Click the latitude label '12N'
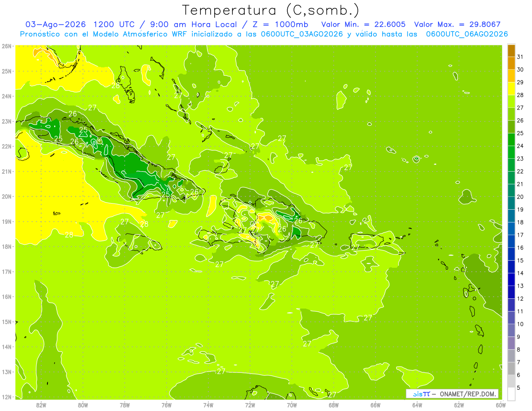This screenshot has height=411, width=532. tap(7, 397)
